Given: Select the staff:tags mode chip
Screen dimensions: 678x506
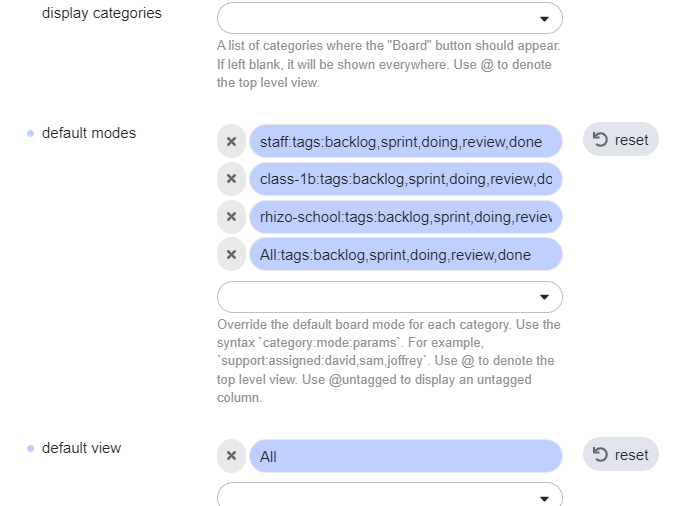Looking at the screenshot, I should [x=406, y=141].
